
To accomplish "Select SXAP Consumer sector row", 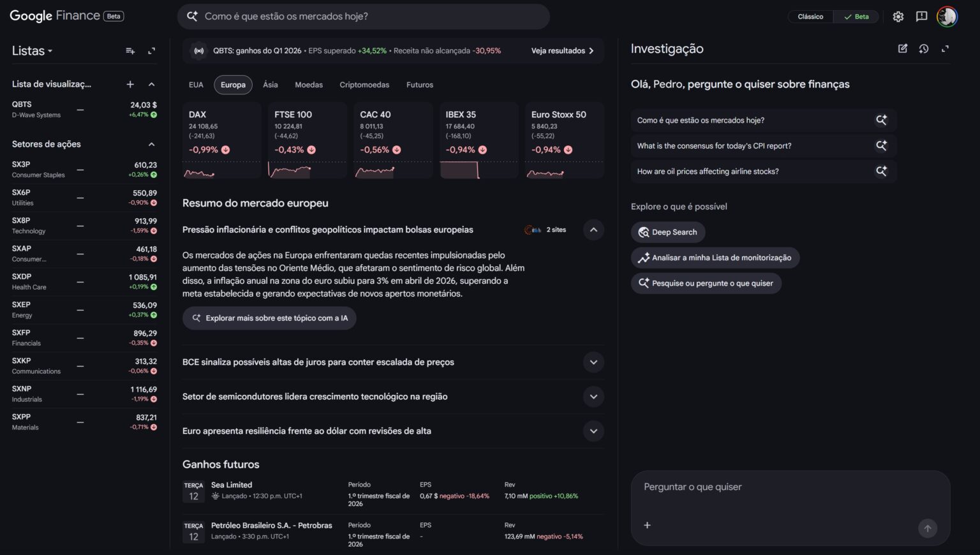I will pyautogui.click(x=84, y=254).
